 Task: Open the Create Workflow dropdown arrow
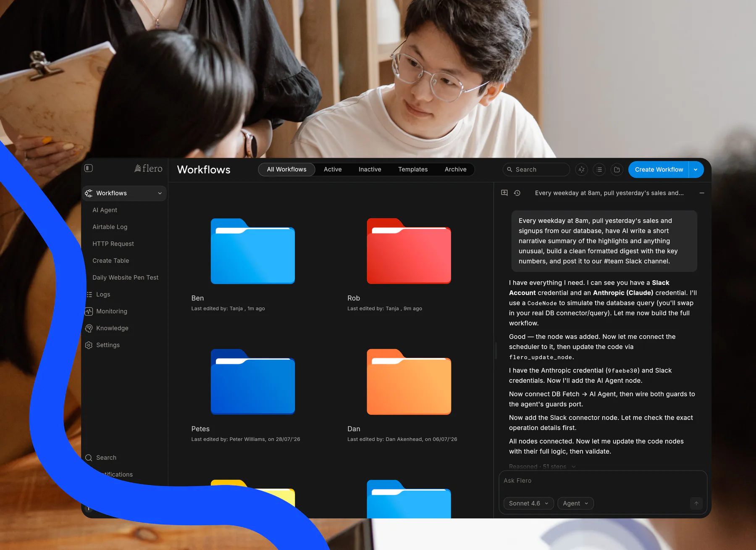click(x=696, y=169)
